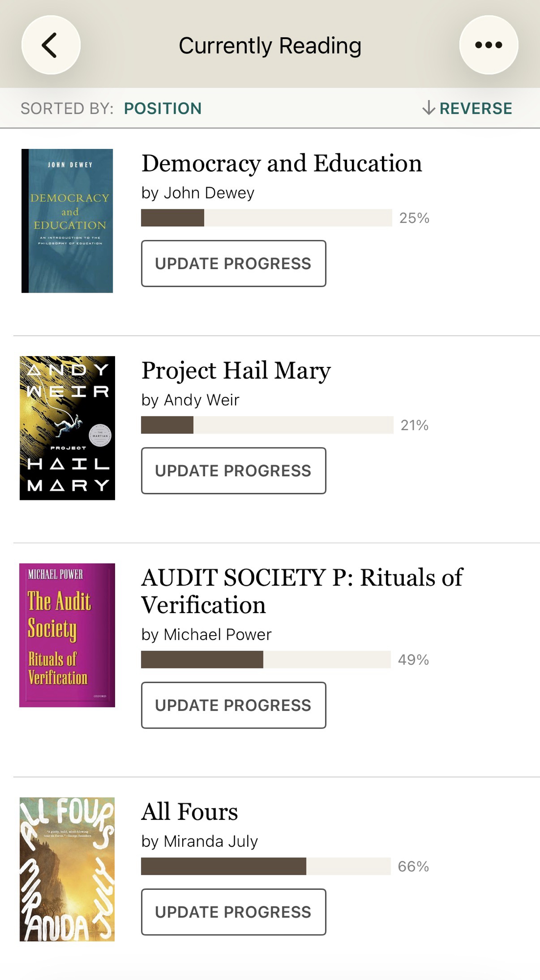Screen dimensions: 540x980
Task: Click the 66% progress bar for All Fours
Action: pyautogui.click(x=266, y=866)
